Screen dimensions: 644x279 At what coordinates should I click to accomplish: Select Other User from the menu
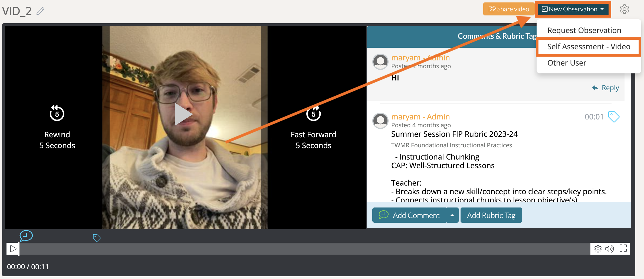click(x=567, y=63)
